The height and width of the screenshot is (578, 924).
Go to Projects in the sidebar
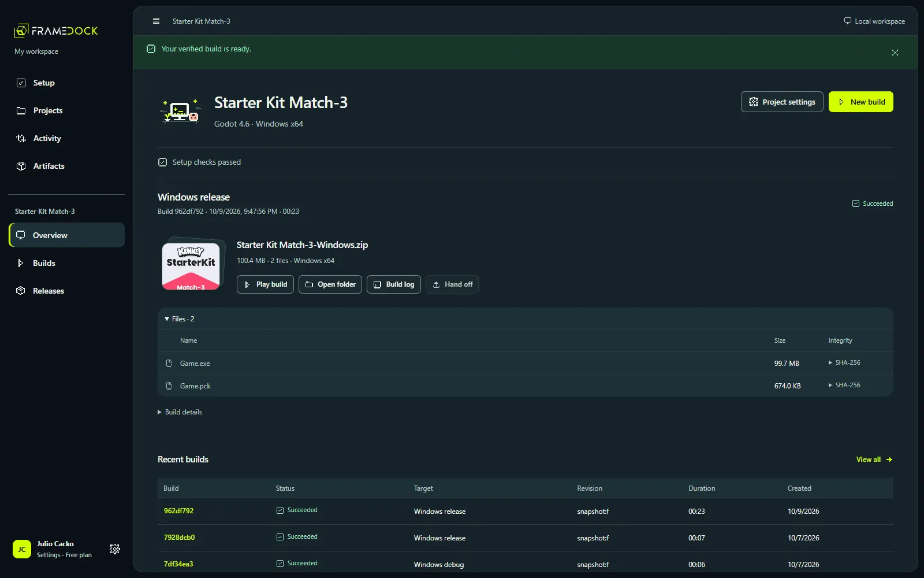tap(66, 110)
